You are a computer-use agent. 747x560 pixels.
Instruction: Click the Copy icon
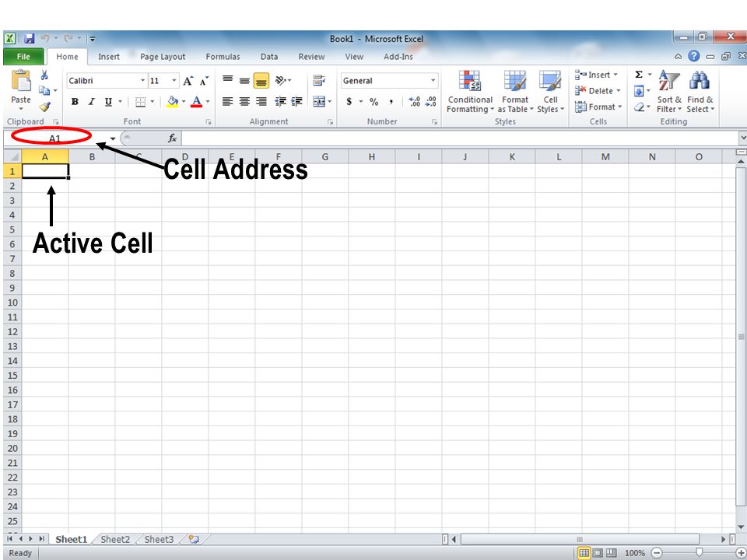[x=44, y=90]
